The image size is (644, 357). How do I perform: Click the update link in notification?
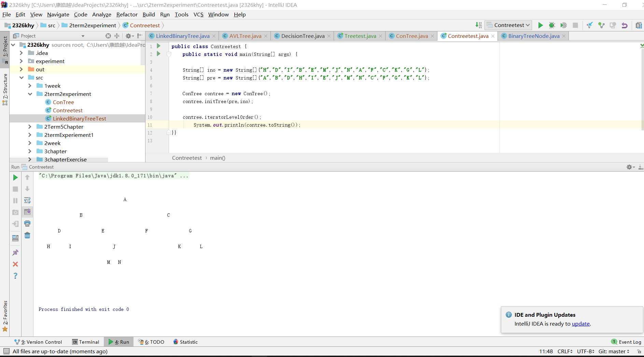[x=580, y=324]
